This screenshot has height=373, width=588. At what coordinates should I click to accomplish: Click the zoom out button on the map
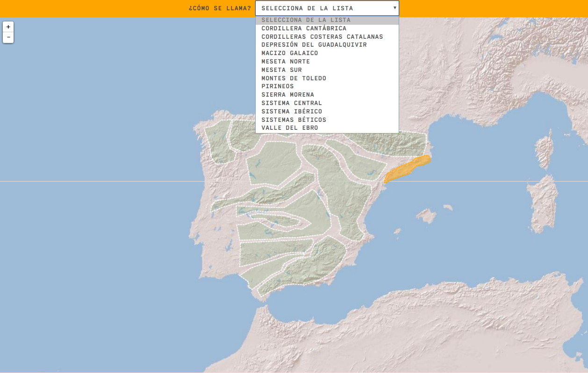[8, 38]
